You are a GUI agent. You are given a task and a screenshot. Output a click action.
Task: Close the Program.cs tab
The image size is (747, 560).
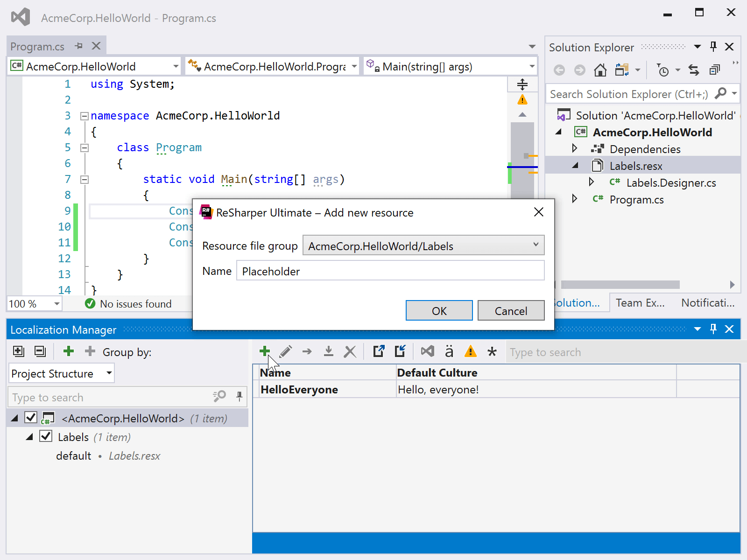tap(96, 46)
